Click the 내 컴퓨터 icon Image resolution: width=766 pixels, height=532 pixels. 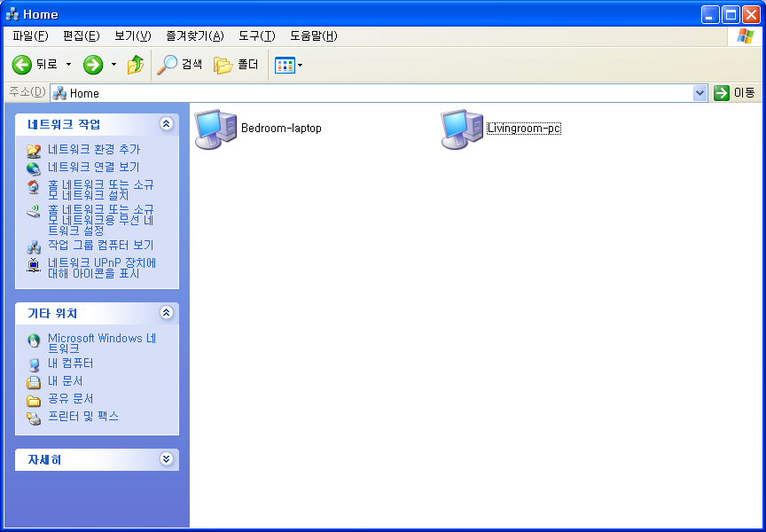click(33, 365)
